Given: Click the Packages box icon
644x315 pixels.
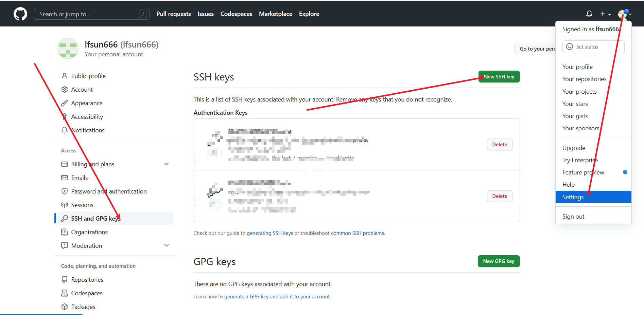Looking at the screenshot, I should 65,307.
